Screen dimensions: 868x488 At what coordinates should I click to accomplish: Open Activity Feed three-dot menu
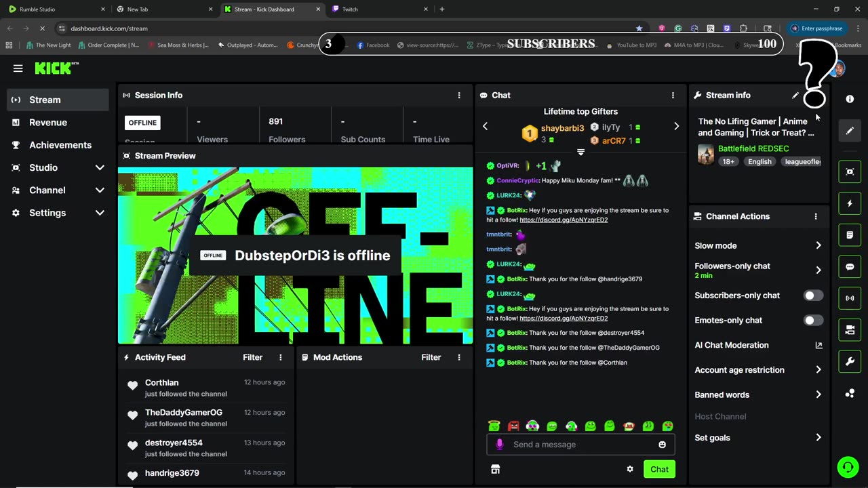pyautogui.click(x=281, y=357)
